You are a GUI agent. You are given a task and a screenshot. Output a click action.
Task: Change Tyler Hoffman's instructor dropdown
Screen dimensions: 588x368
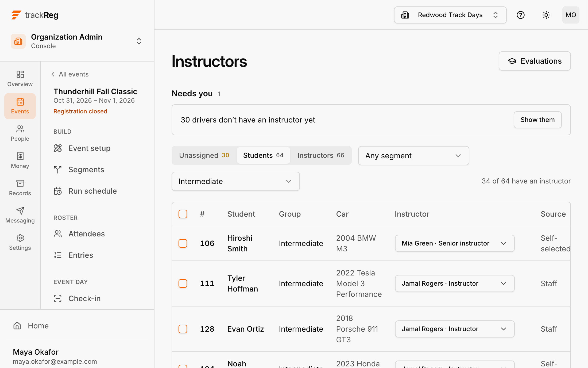[455, 283]
